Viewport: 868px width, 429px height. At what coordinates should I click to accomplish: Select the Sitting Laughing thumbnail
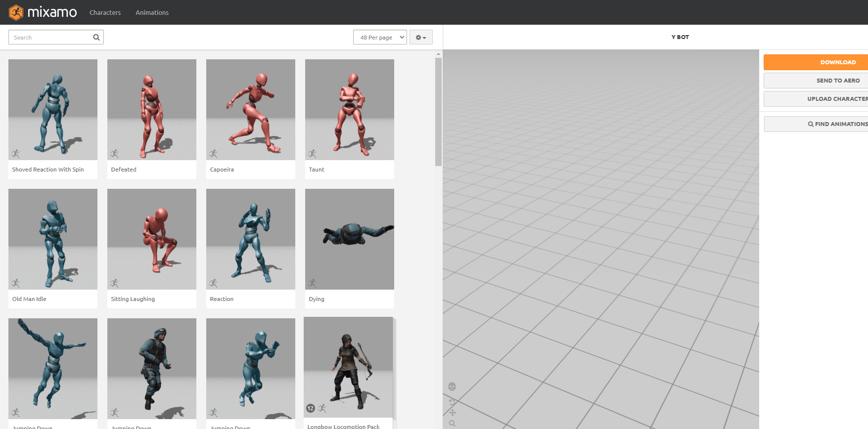coord(152,239)
